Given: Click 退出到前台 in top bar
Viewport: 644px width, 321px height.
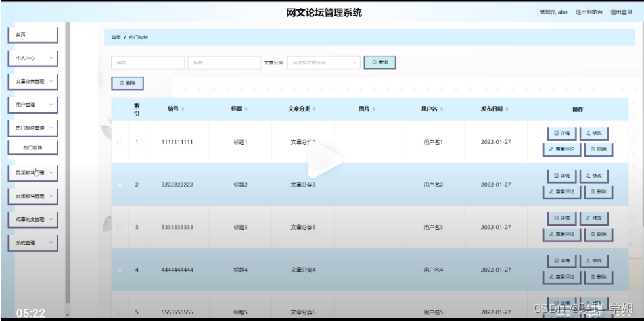Looking at the screenshot, I should coord(589,12).
